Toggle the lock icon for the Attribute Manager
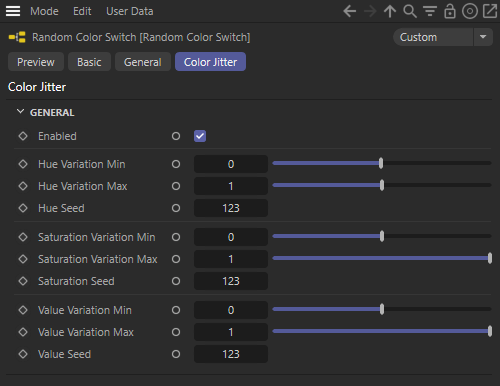Screen dimensions: 500x386 tap(450, 11)
